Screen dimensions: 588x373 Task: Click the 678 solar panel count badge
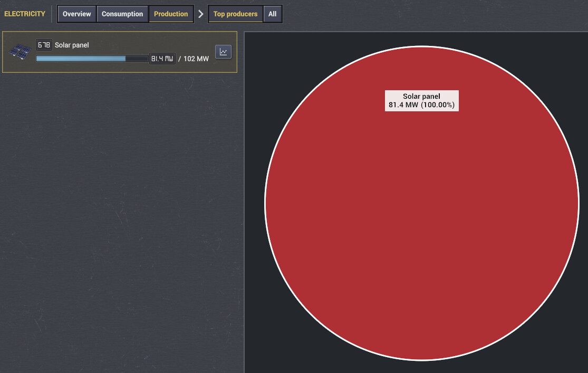coord(44,45)
